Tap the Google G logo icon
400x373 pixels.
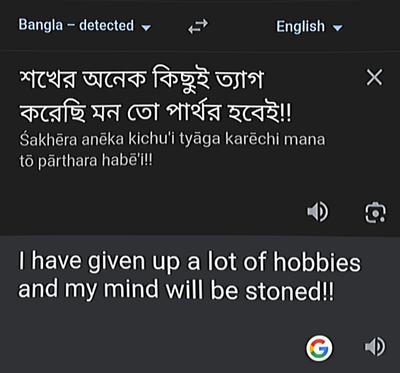(x=319, y=348)
